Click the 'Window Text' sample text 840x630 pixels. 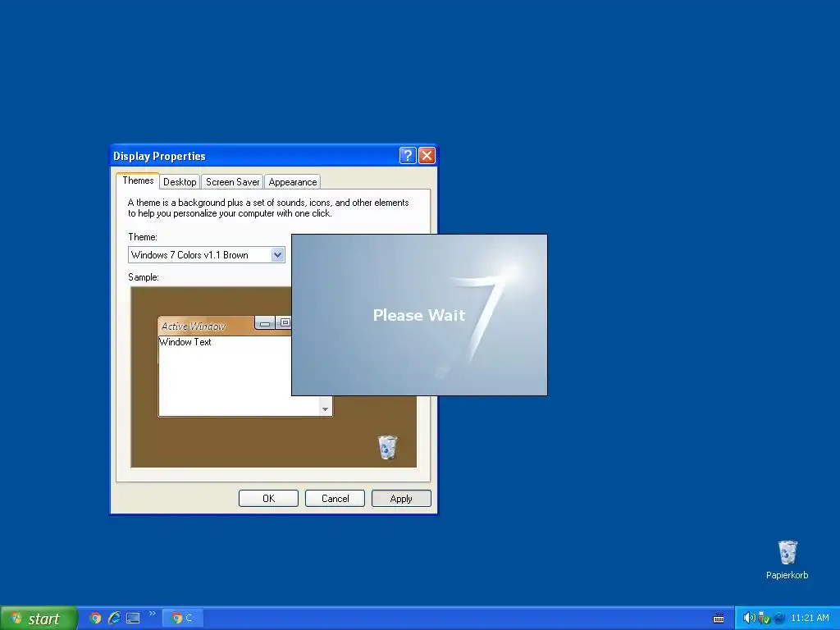(185, 342)
